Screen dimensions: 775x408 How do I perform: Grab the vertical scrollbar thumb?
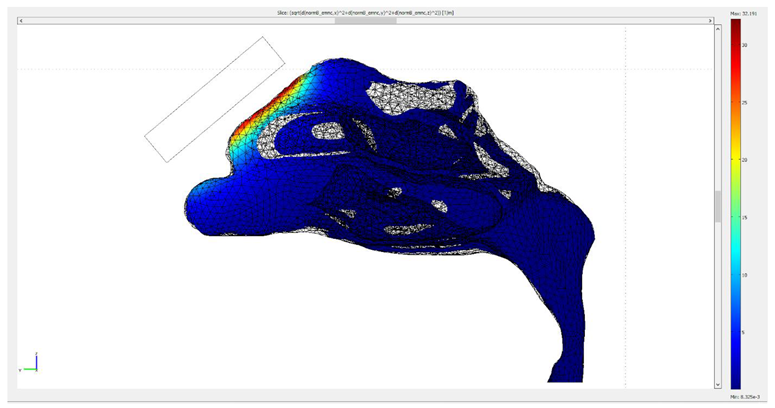(x=717, y=206)
